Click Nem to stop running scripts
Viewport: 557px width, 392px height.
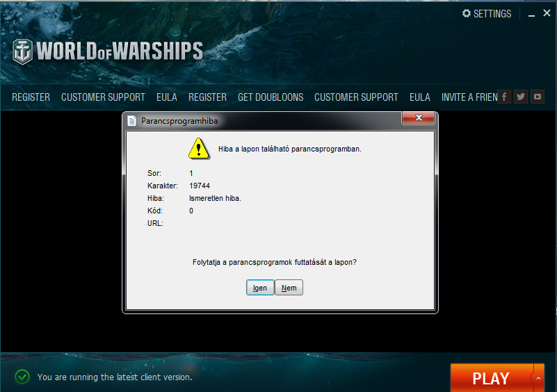click(x=289, y=288)
